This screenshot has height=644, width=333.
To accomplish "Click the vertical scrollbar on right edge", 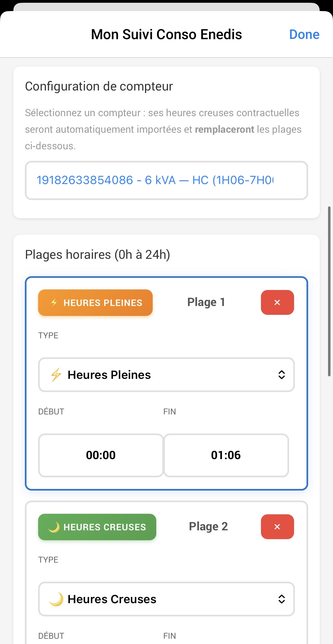I will pos(329,291).
